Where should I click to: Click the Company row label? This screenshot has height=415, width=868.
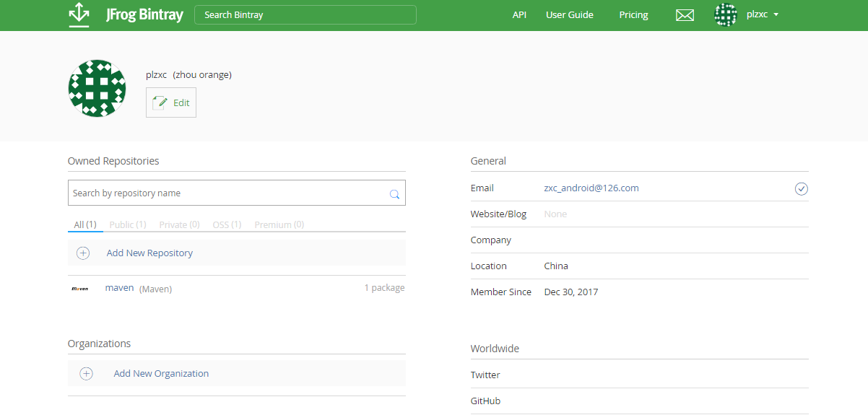pos(491,240)
